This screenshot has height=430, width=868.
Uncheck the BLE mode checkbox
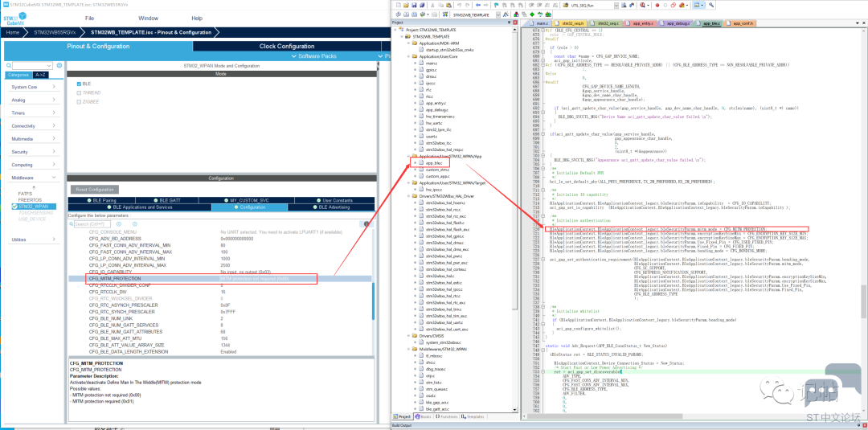[79, 84]
